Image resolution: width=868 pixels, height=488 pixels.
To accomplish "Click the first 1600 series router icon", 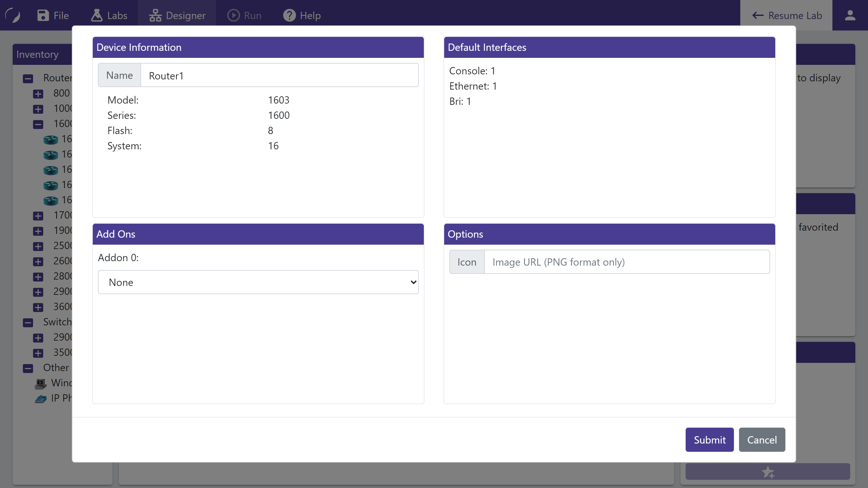I will click(x=51, y=139).
